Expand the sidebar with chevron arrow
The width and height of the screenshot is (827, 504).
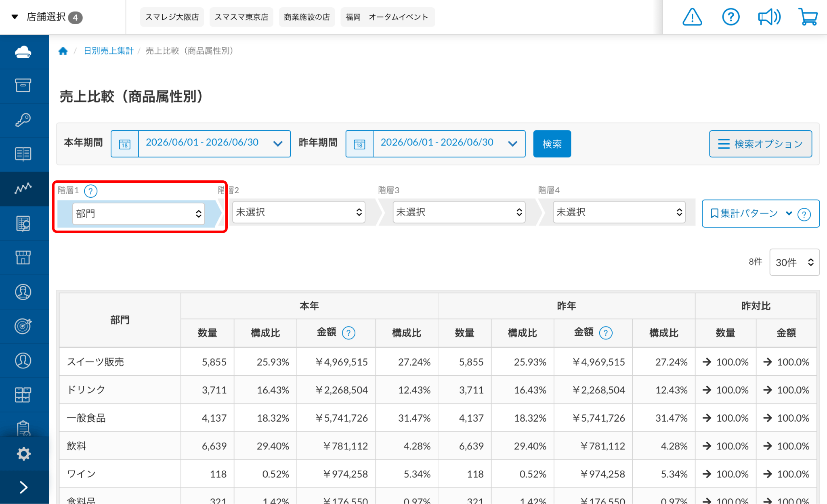click(x=24, y=487)
